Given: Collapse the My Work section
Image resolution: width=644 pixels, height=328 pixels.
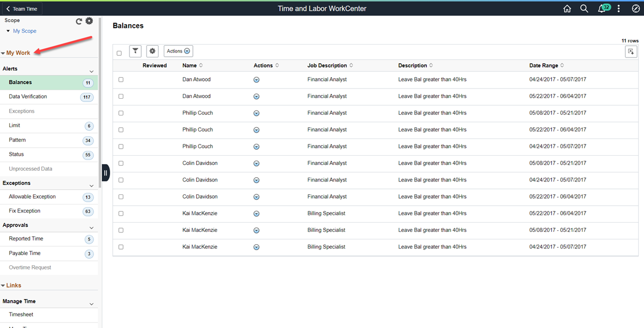Looking at the screenshot, I should 3,53.
